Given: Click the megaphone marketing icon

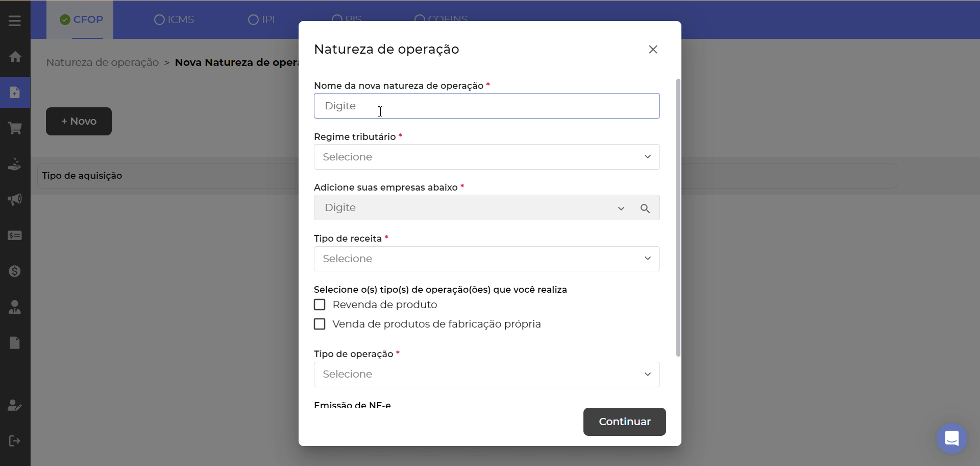Looking at the screenshot, I should point(15,200).
